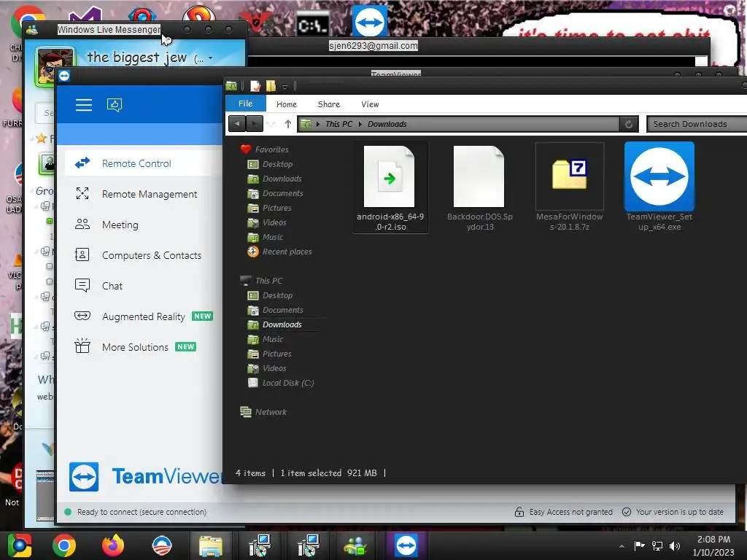Open Windows Live Messenger taskbar icon
Screen dimensions: 747x560
[356, 545]
